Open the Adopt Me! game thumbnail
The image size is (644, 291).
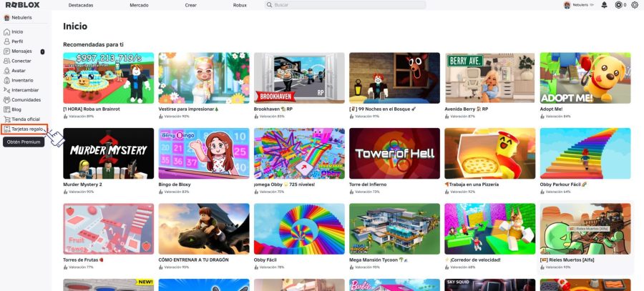585,78
